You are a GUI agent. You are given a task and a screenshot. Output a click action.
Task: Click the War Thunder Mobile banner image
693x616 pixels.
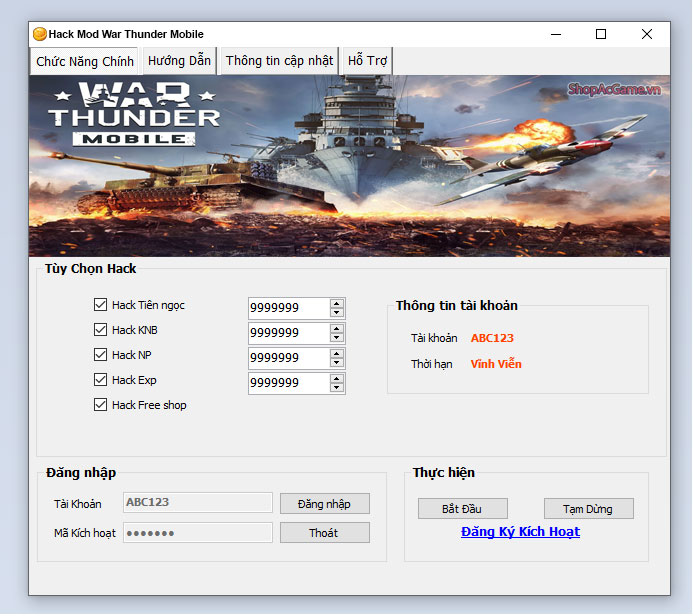click(350, 166)
